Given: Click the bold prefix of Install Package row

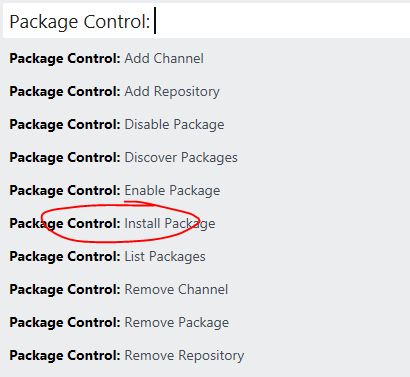Looking at the screenshot, I should tap(65, 224).
